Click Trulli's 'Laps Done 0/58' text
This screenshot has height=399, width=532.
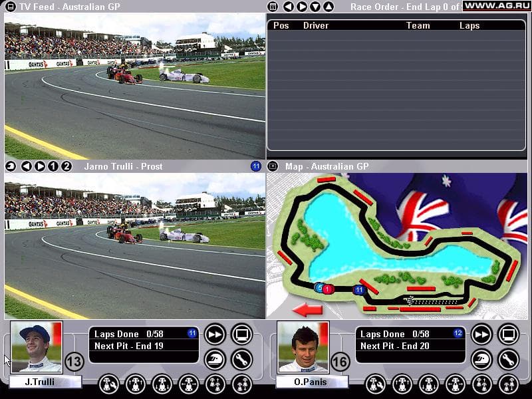[129, 334]
